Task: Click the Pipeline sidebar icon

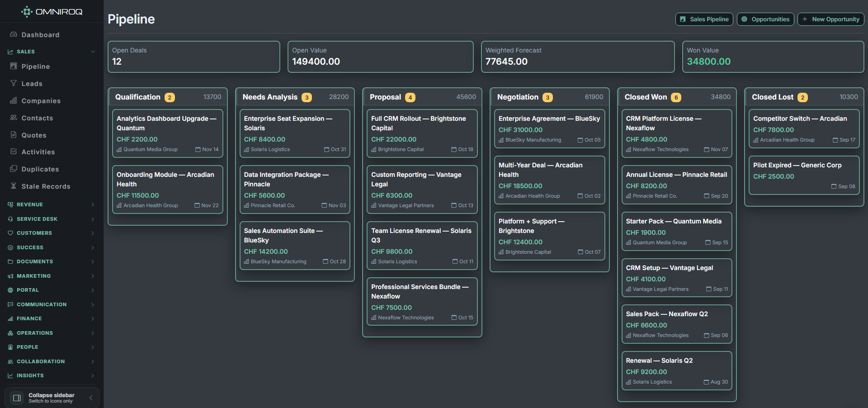Action: [14, 66]
